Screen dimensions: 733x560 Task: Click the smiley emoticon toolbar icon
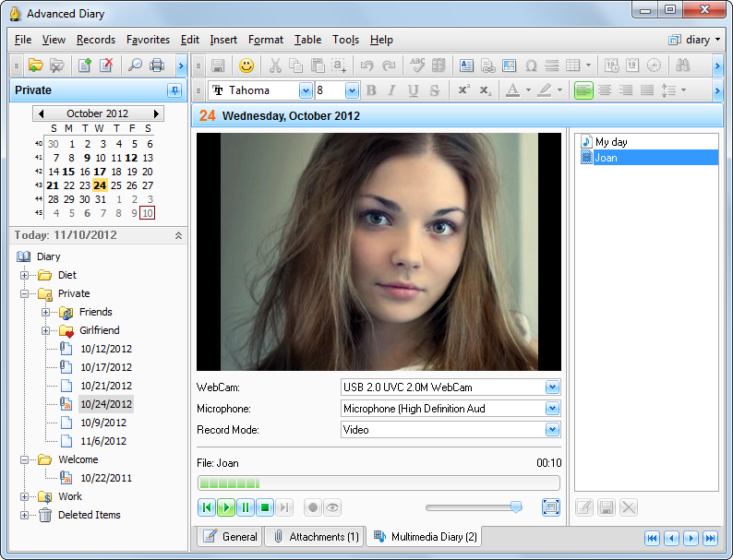pos(246,66)
